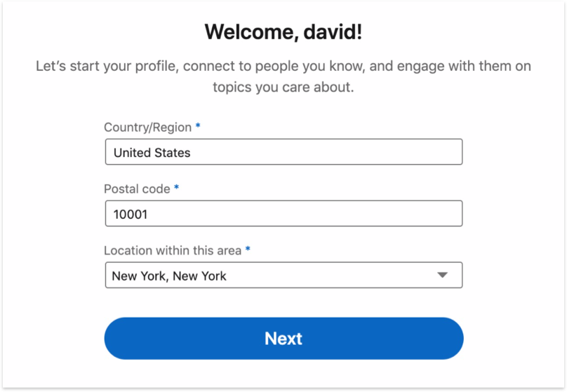The image size is (567, 392).
Task: Focus the Postal code input field
Action: (283, 214)
